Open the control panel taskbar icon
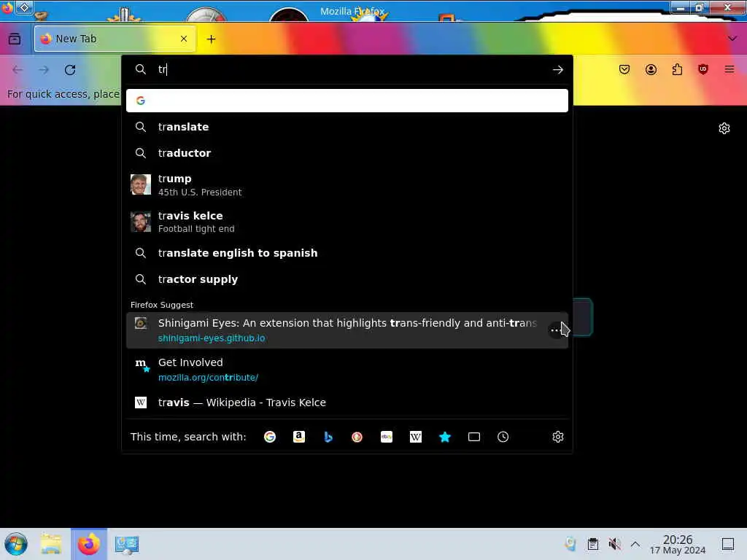 pos(127,544)
